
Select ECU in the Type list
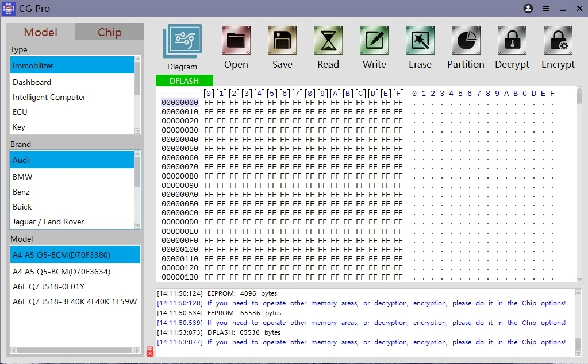point(72,112)
